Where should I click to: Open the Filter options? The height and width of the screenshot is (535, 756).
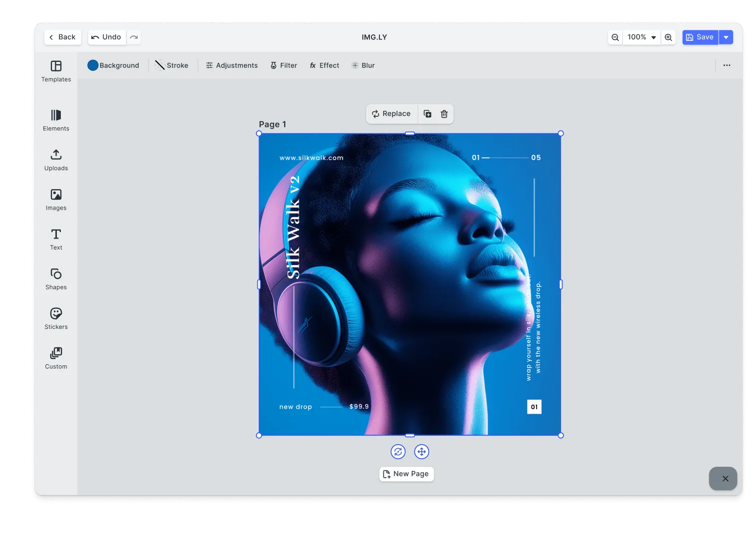click(284, 65)
